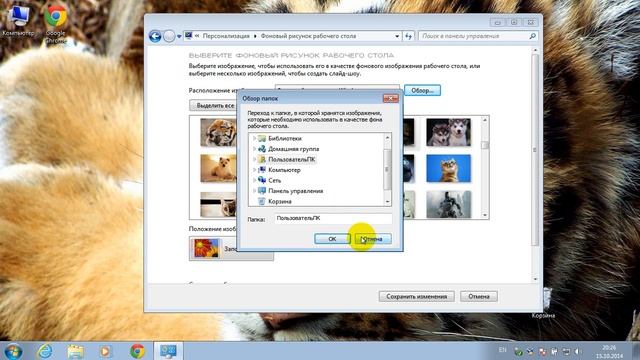Expand the Библиотеки tree node
The height and width of the screenshot is (360, 640).
254,138
